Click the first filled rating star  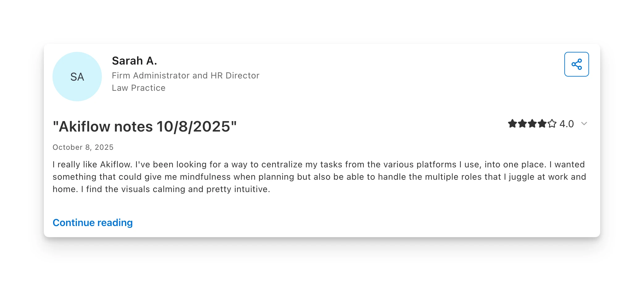click(512, 124)
